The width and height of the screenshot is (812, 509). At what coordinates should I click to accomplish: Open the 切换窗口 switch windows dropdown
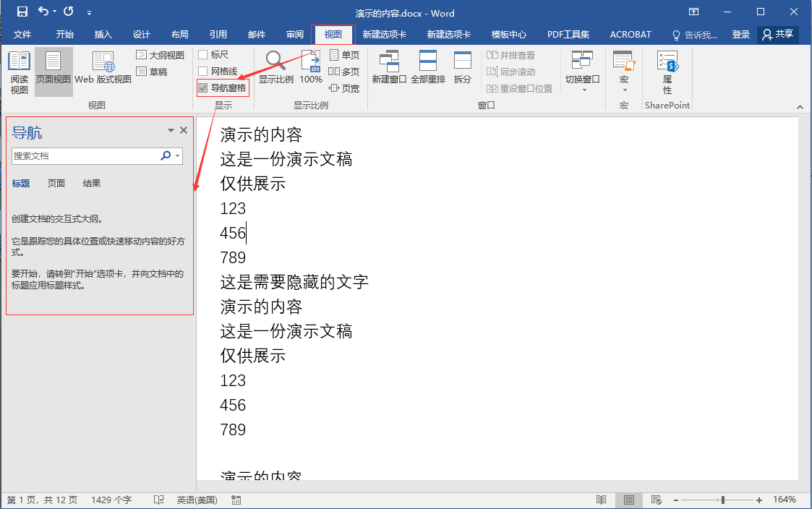coord(583,72)
